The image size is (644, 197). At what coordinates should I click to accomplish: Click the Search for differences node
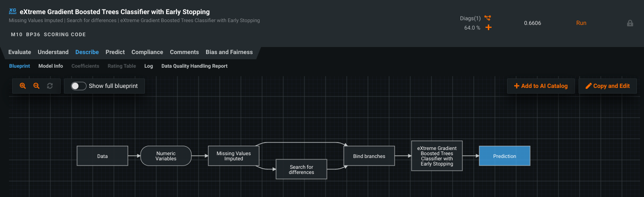coord(301,169)
